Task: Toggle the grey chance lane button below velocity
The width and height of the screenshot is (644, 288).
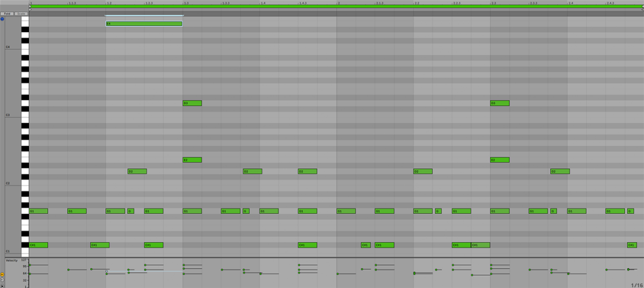Action: click(x=2, y=279)
